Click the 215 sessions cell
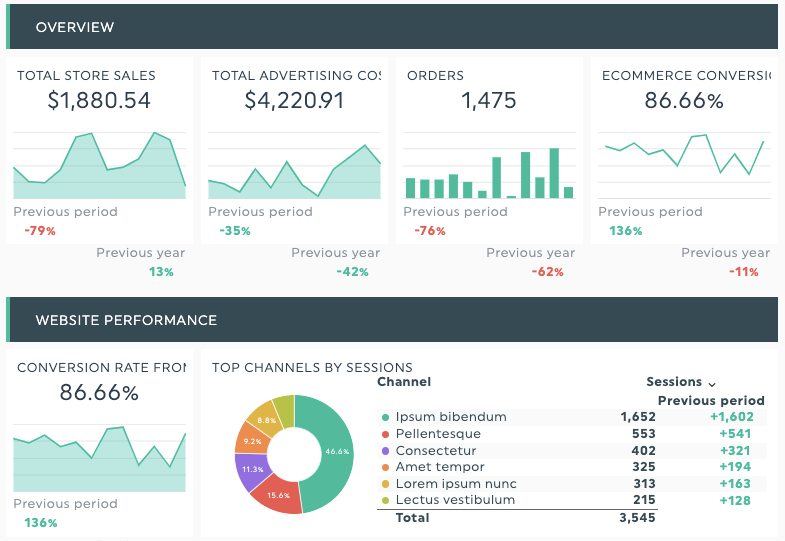 pos(644,500)
